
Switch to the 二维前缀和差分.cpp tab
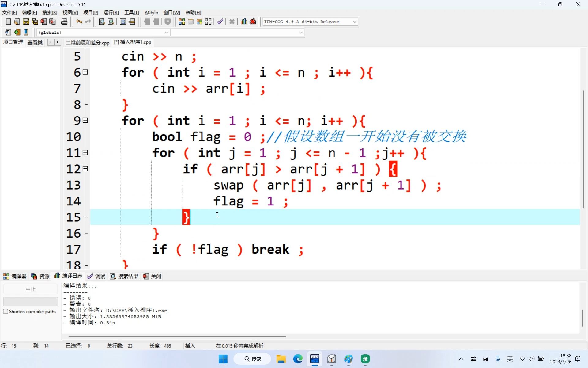(88, 43)
